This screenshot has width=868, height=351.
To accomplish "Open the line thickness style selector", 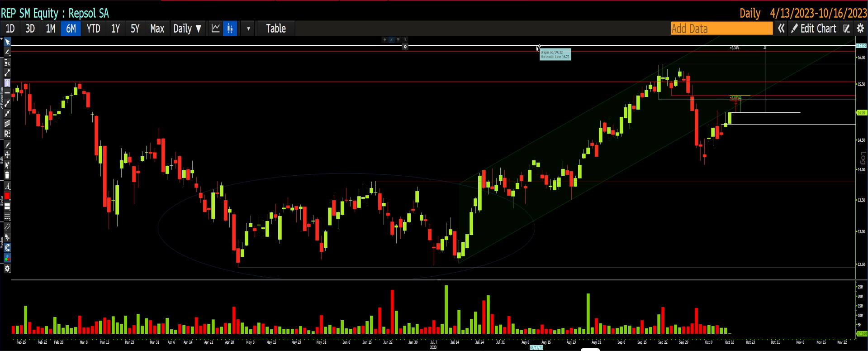I will [x=7, y=207].
